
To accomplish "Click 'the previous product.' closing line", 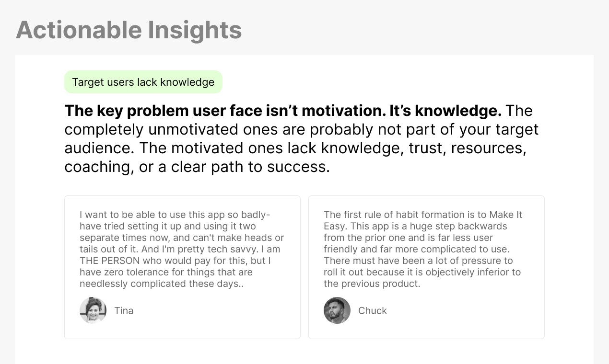I will tap(372, 284).
